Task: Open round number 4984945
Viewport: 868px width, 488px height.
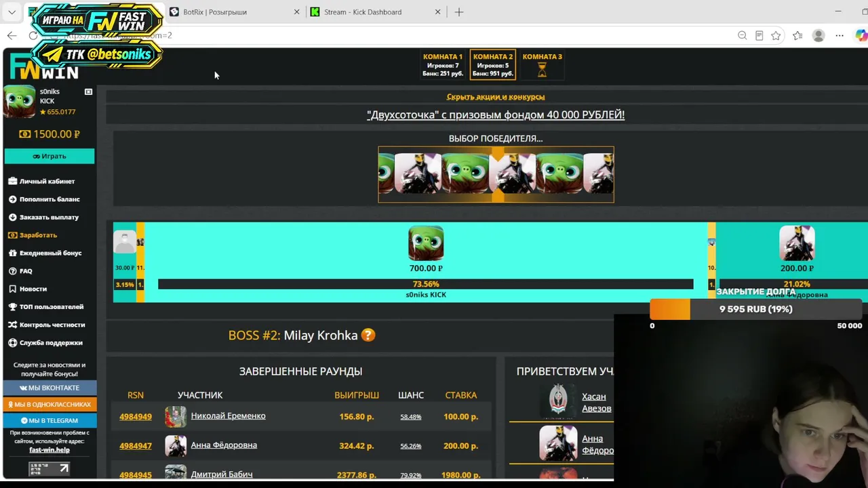Action: tap(136, 474)
